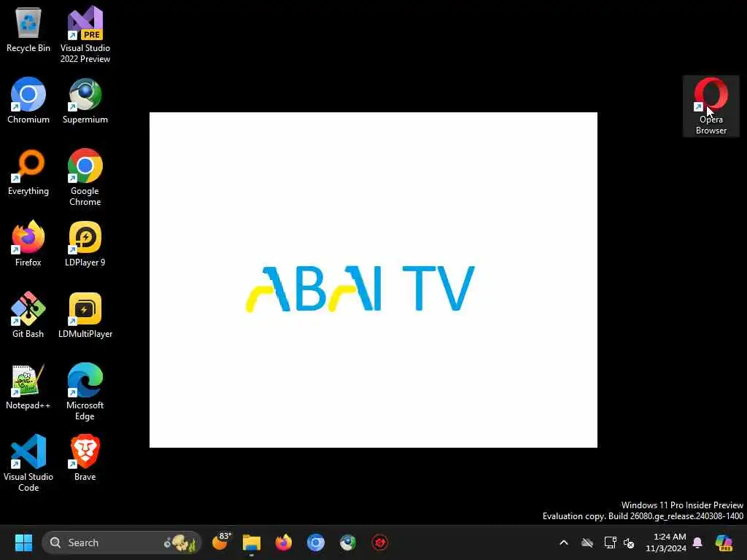Open network status tray icon

tap(610, 542)
